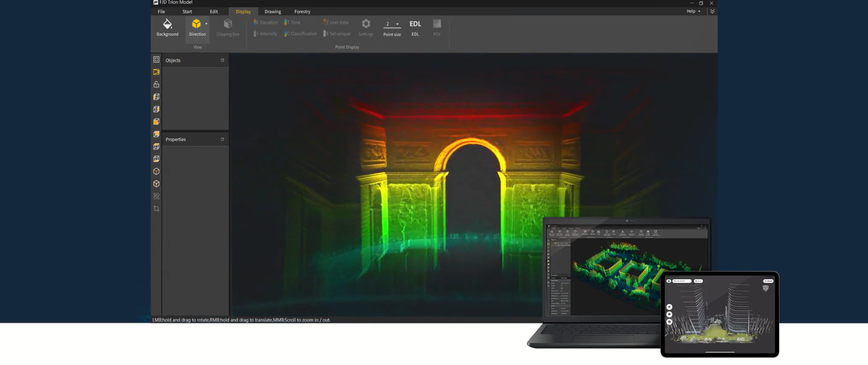Image resolution: width=868 pixels, height=365 pixels.
Task: Click the Clipping Box tool icon
Action: click(x=228, y=24)
